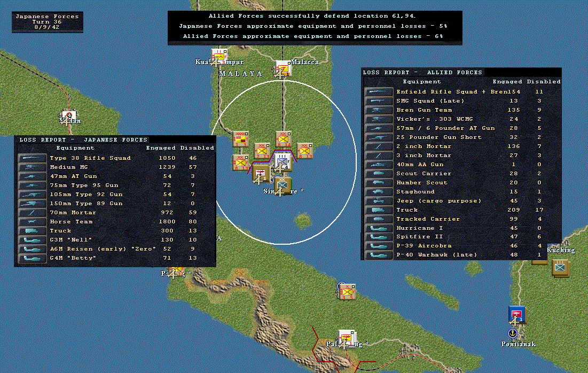Click the SMG Squad (Late) row name
This screenshot has height=373, width=588.
[x=430, y=101]
